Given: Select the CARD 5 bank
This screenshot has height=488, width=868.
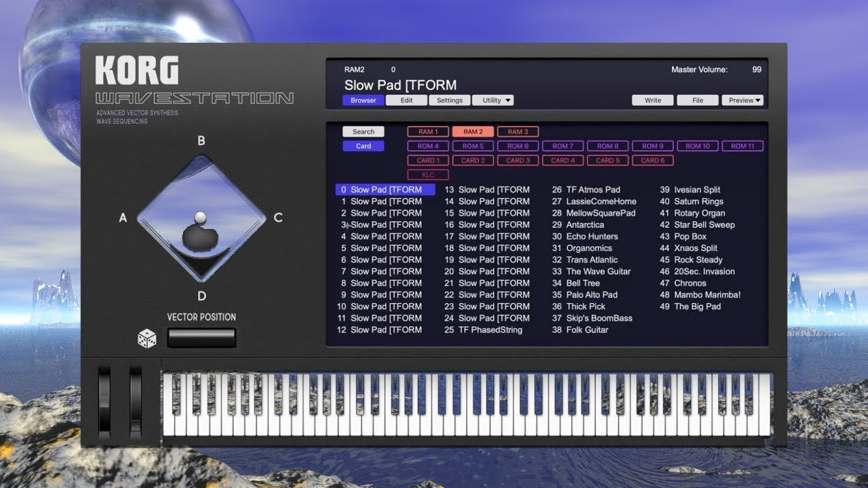Looking at the screenshot, I should pyautogui.click(x=608, y=161).
